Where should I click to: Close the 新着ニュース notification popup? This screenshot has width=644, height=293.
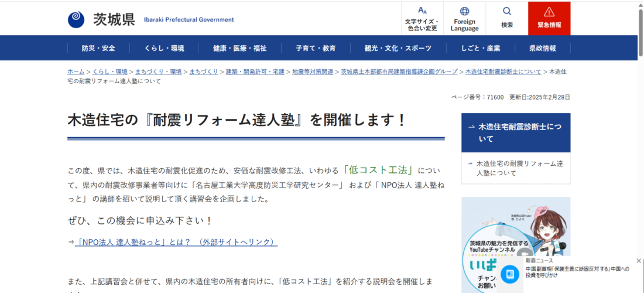638,261
